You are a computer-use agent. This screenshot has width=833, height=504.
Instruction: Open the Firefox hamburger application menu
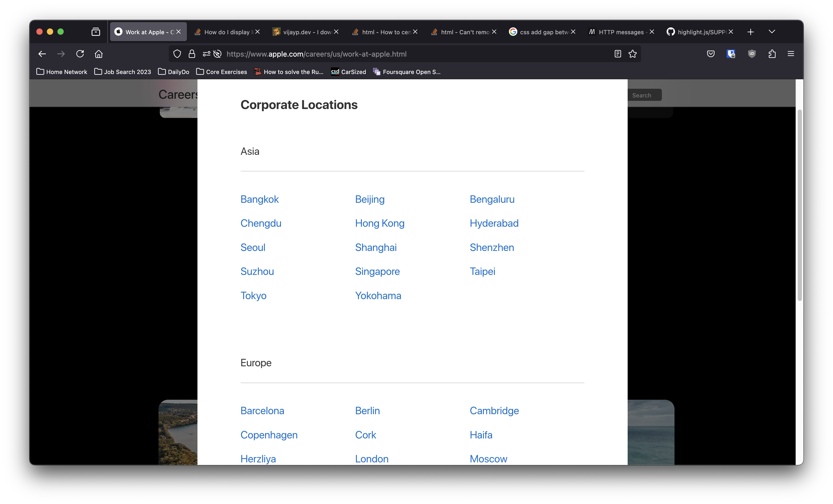point(791,54)
